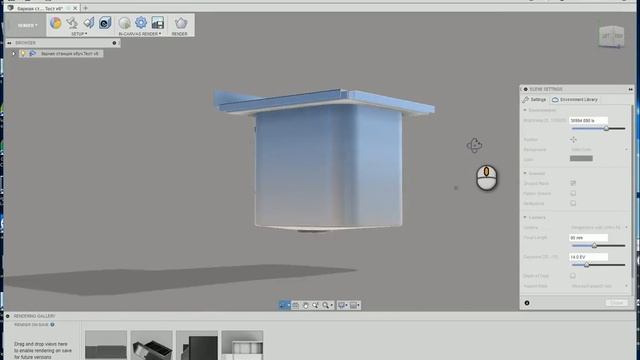Click the Browser panel pin dot
Image resolution: width=640 pixels, height=360 pixels.
[114, 43]
